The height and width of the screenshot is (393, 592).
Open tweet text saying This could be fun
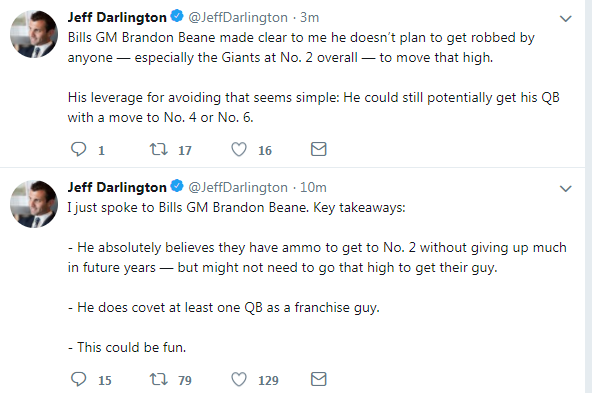pos(127,347)
